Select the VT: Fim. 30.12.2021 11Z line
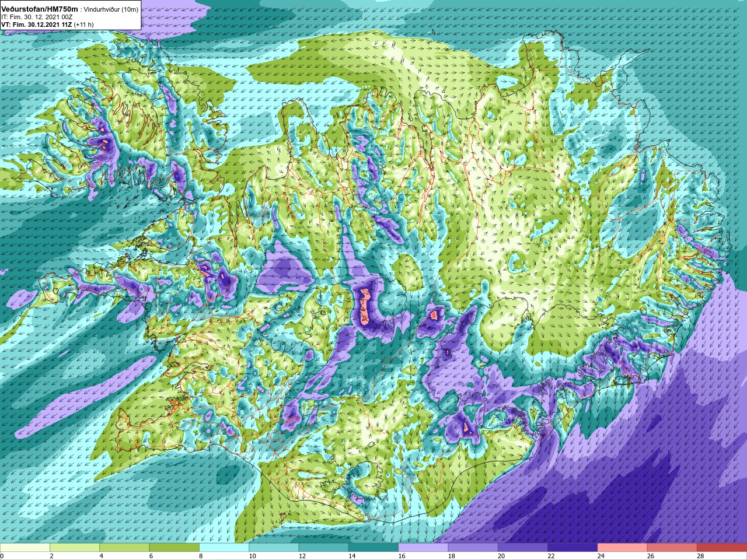 (x=37, y=24)
